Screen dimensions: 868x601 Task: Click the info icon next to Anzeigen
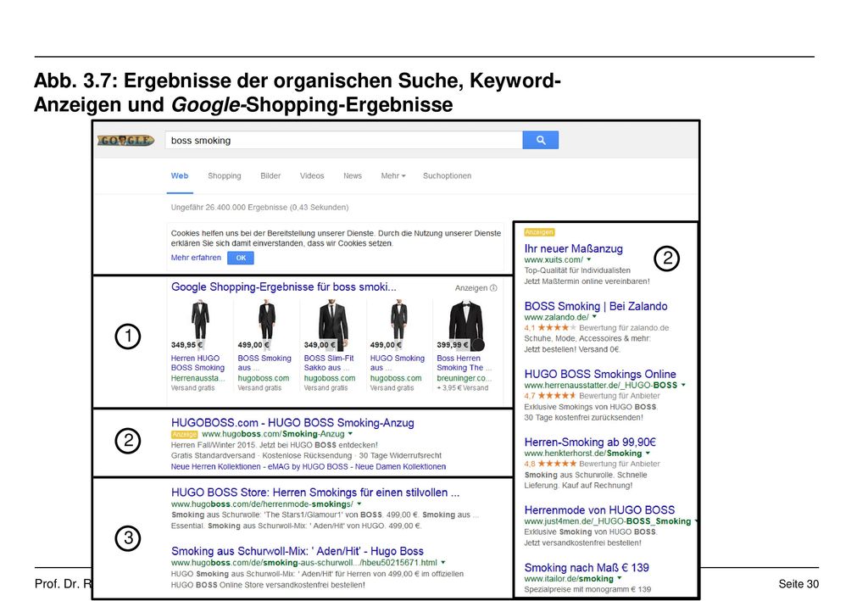[493, 287]
